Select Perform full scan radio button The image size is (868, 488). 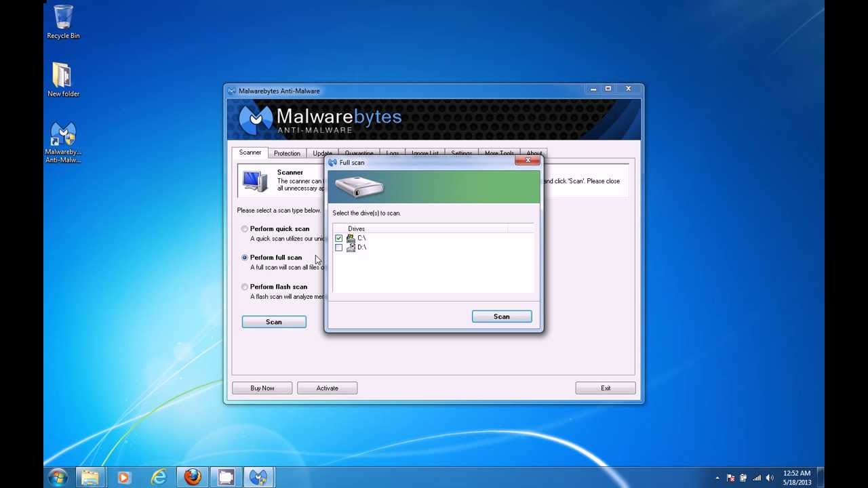point(245,258)
